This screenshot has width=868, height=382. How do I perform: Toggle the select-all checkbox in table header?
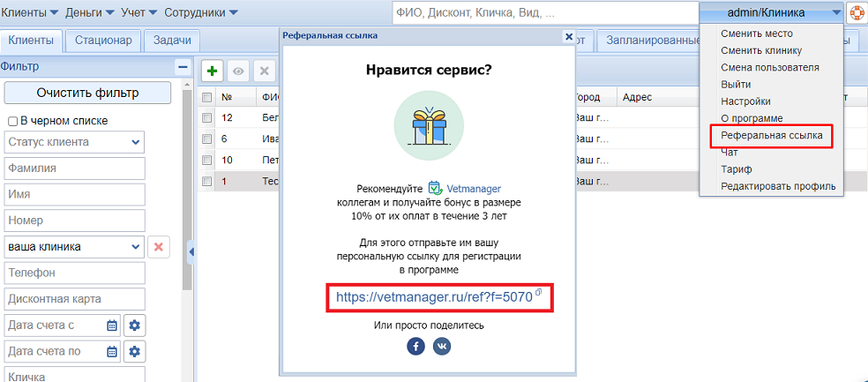[x=206, y=97]
